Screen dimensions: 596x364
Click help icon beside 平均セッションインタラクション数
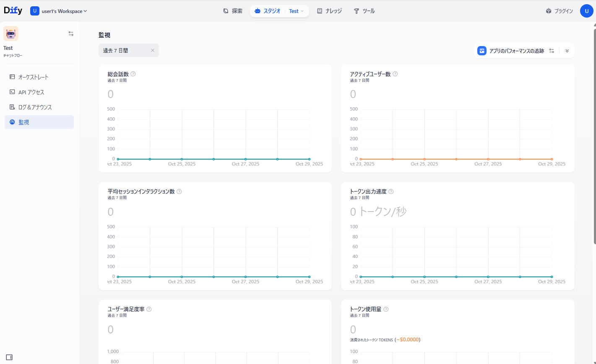pos(179,191)
